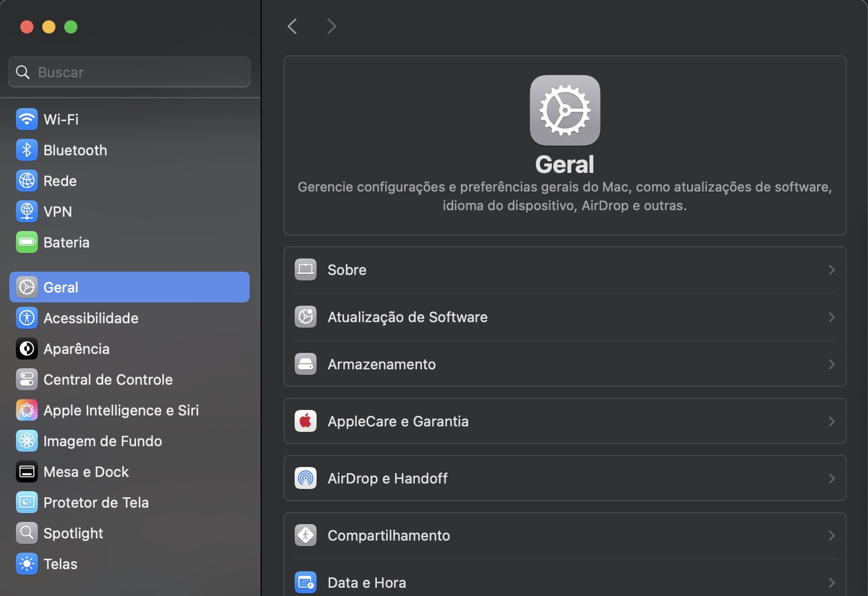
Task: Click the Wi-Fi icon in sidebar
Action: click(27, 119)
